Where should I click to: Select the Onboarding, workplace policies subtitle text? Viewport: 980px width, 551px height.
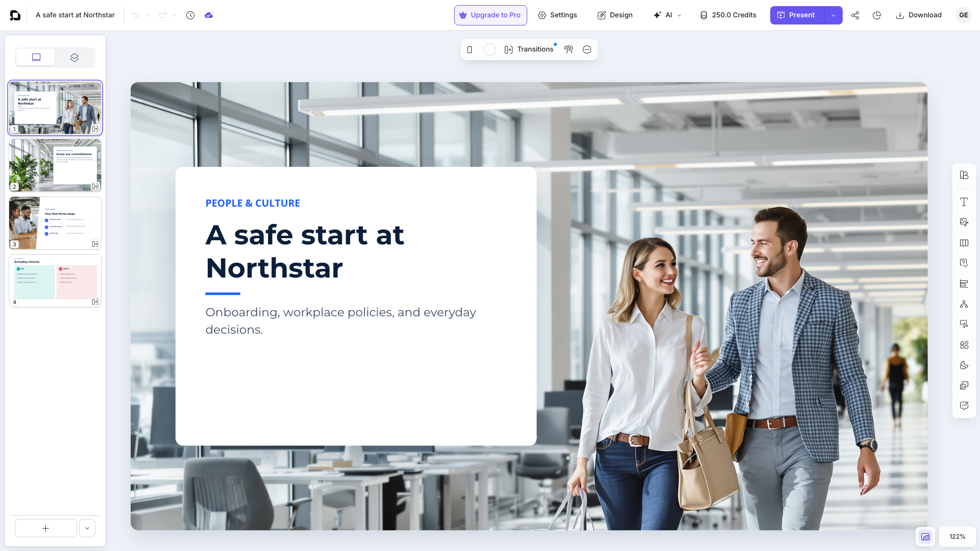tap(340, 321)
